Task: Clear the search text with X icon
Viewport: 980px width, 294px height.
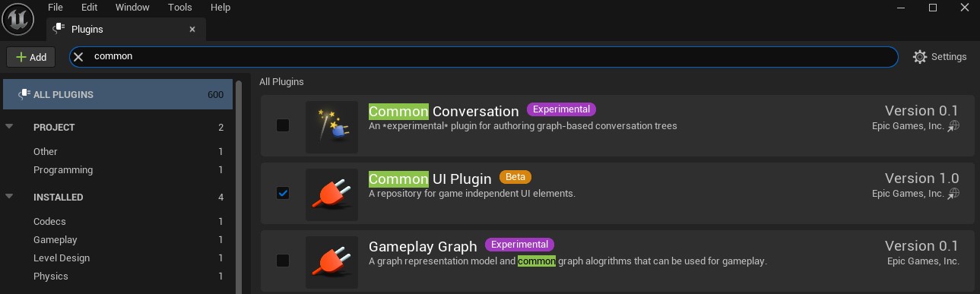Action: pos(78,57)
